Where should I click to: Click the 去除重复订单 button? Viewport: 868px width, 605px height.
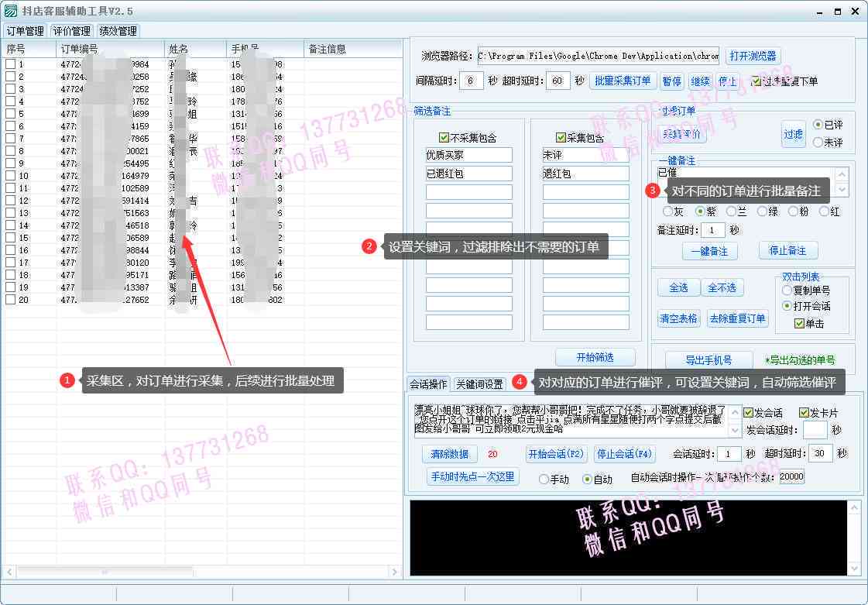point(737,318)
